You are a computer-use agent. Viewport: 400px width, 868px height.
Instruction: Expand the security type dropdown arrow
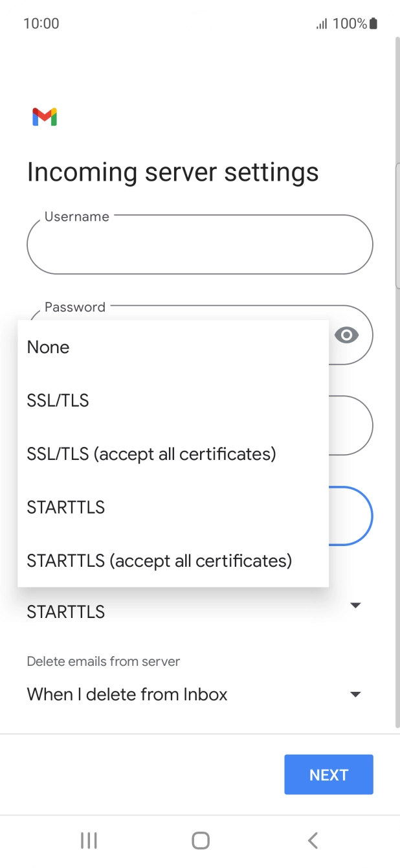355,606
